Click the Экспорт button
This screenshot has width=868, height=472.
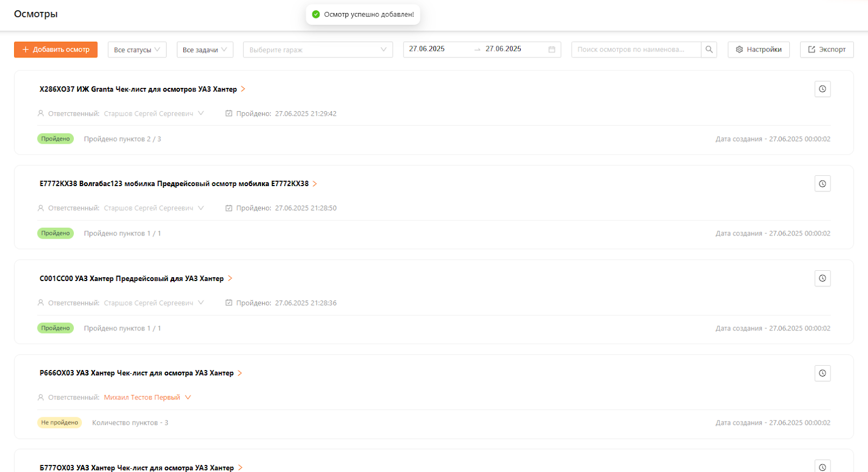coord(826,49)
